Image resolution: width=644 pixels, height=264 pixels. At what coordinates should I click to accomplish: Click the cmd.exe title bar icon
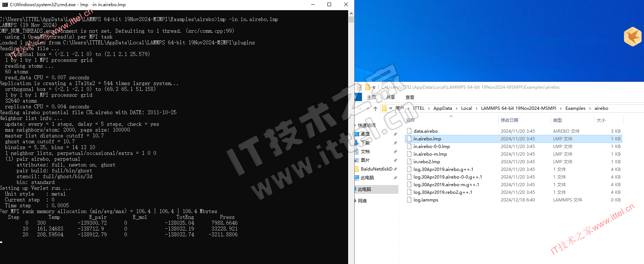coord(5,4)
